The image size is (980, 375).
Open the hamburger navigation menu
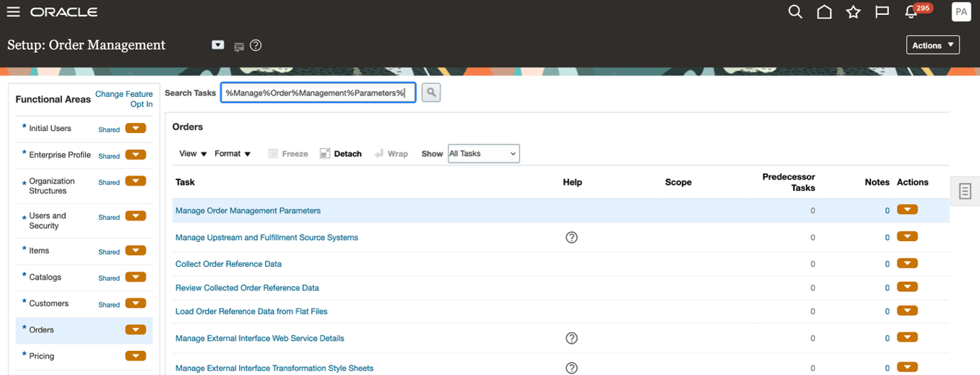pyautogui.click(x=13, y=12)
